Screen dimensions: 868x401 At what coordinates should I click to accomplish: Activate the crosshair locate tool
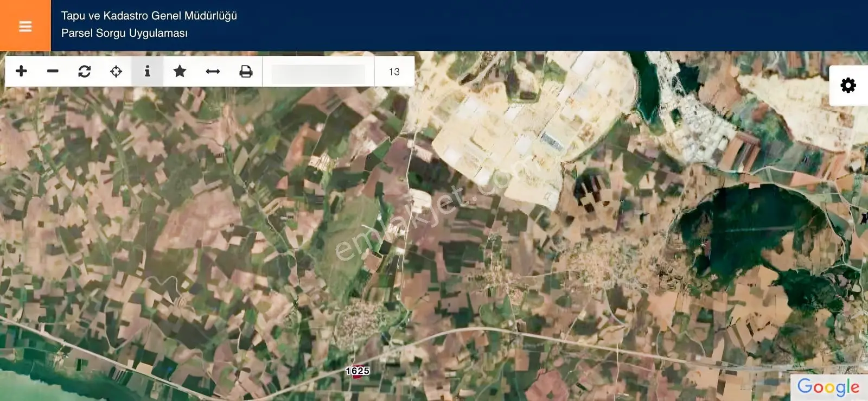116,71
